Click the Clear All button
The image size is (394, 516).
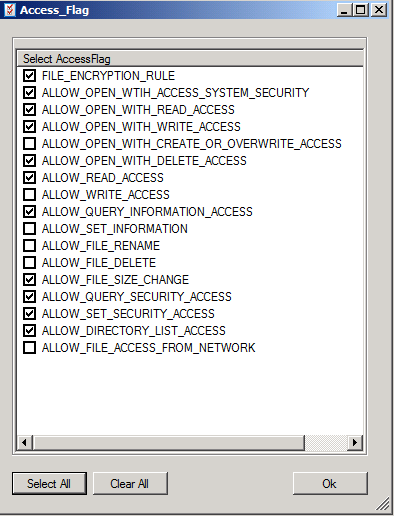pyautogui.click(x=130, y=483)
